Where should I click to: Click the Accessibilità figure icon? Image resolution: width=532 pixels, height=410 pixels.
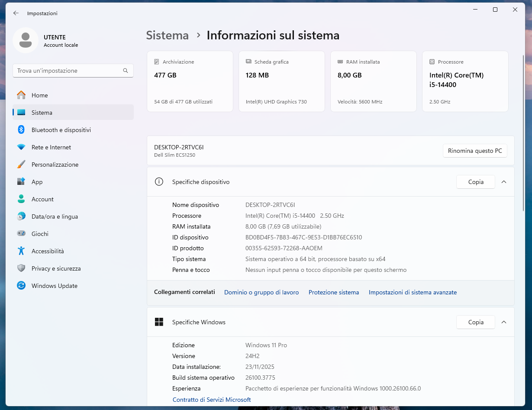click(21, 251)
